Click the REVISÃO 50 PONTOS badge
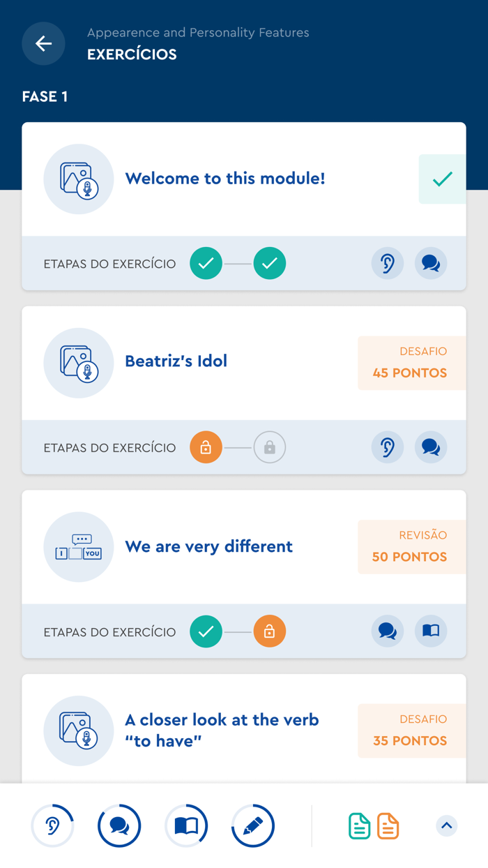Screen dimensions: 488x868 point(412,547)
